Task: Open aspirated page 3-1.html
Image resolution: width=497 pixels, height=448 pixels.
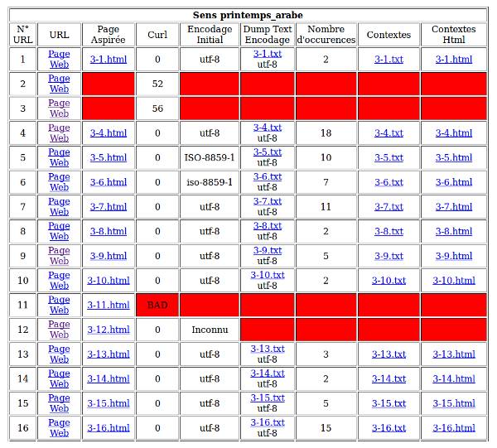Action: click(109, 60)
